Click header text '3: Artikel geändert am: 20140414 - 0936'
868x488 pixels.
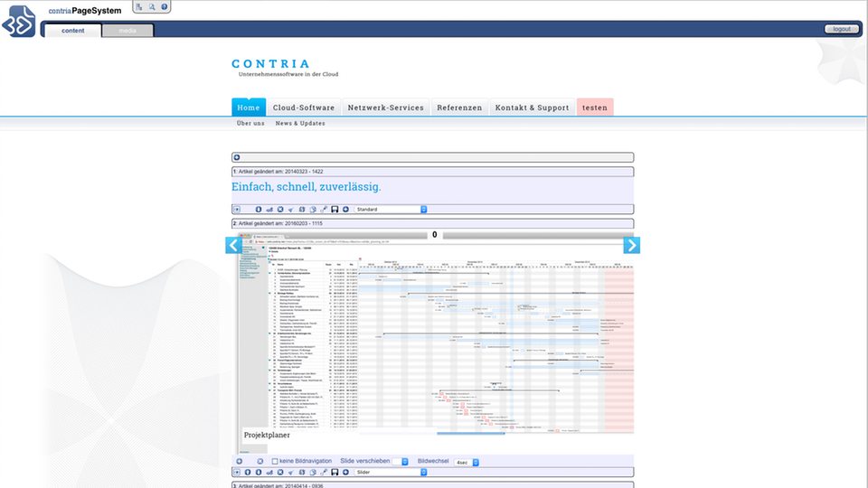click(278, 485)
